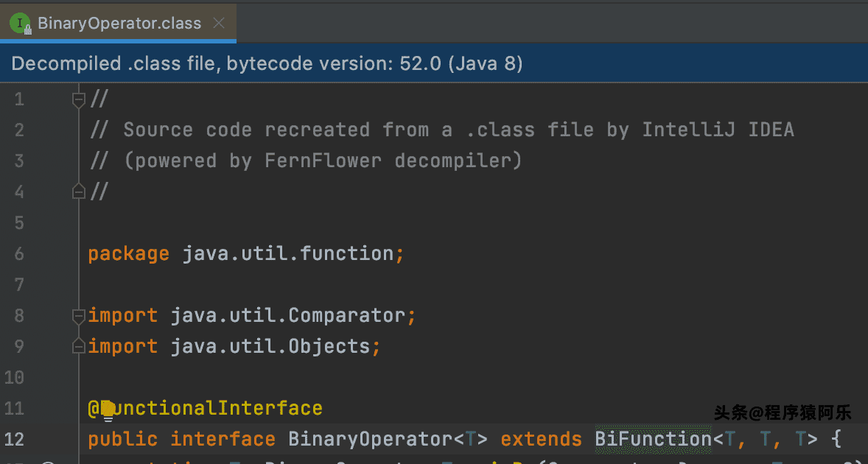
Task: Click the interface icon on BinaryOperator.class tab
Action: [x=21, y=24]
